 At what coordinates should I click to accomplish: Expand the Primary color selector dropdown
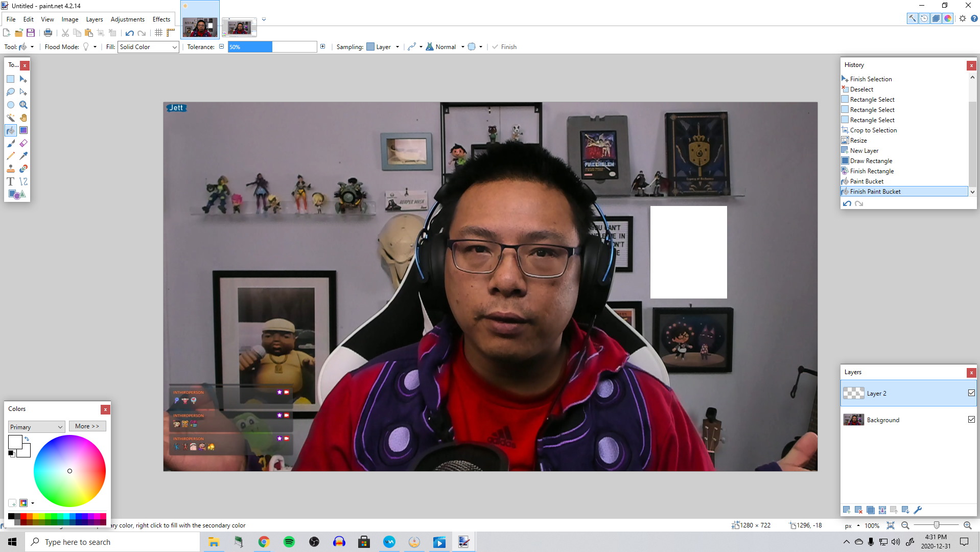(36, 427)
